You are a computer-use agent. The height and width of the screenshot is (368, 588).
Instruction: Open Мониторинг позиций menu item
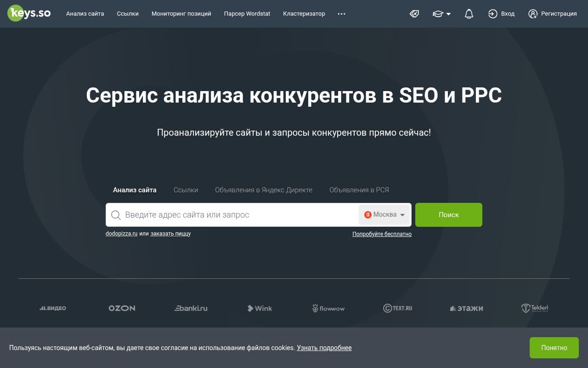click(x=181, y=14)
